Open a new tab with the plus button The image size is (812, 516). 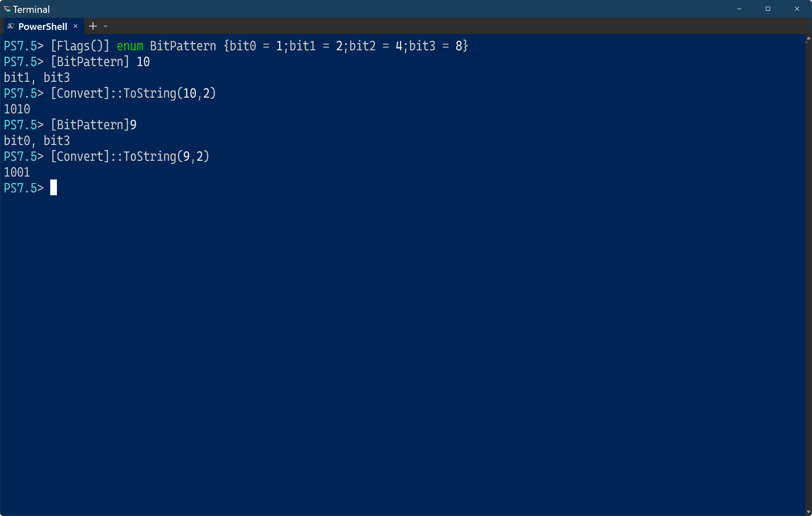[x=93, y=26]
